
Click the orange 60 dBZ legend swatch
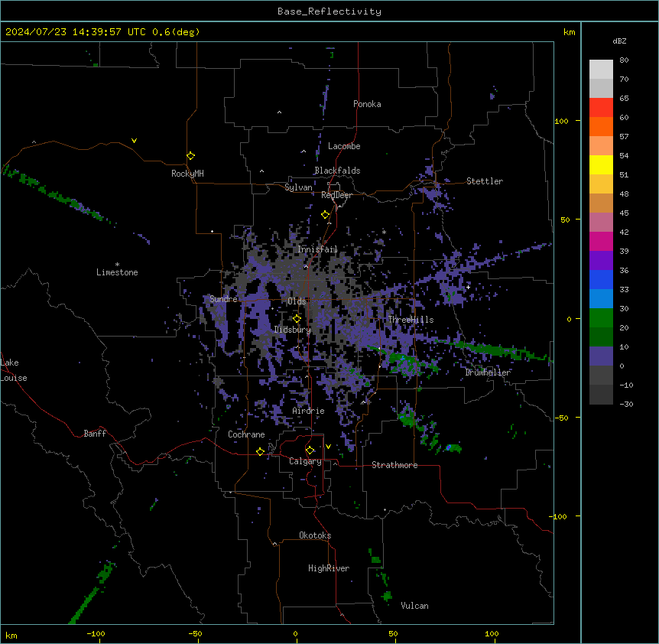[x=601, y=126]
